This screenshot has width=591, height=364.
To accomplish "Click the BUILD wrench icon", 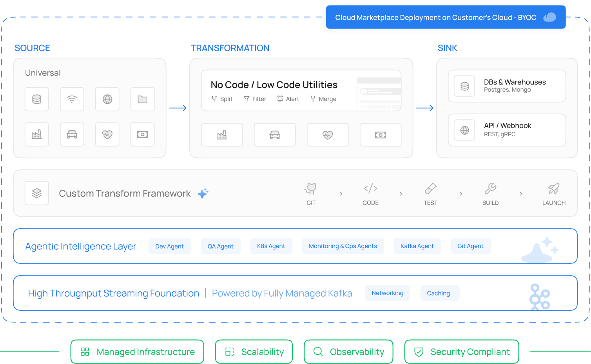I will tap(490, 189).
